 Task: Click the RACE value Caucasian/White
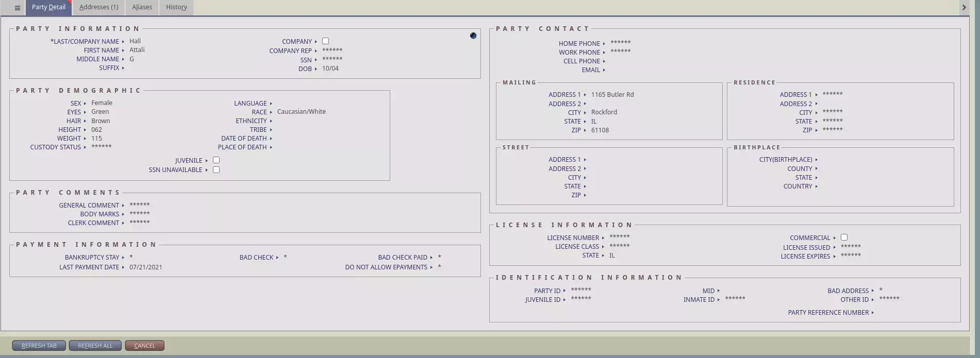[x=302, y=112]
